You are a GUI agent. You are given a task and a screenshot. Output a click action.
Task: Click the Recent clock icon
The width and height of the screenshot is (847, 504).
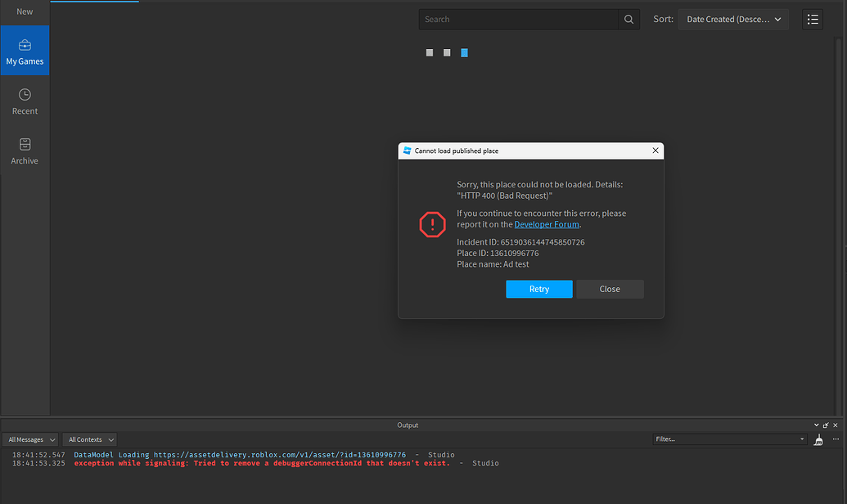point(25,95)
